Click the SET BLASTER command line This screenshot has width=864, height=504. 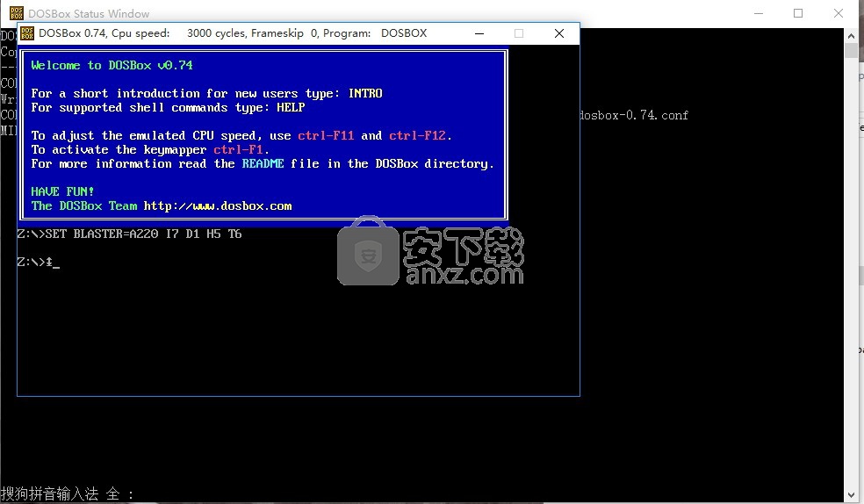coord(129,234)
